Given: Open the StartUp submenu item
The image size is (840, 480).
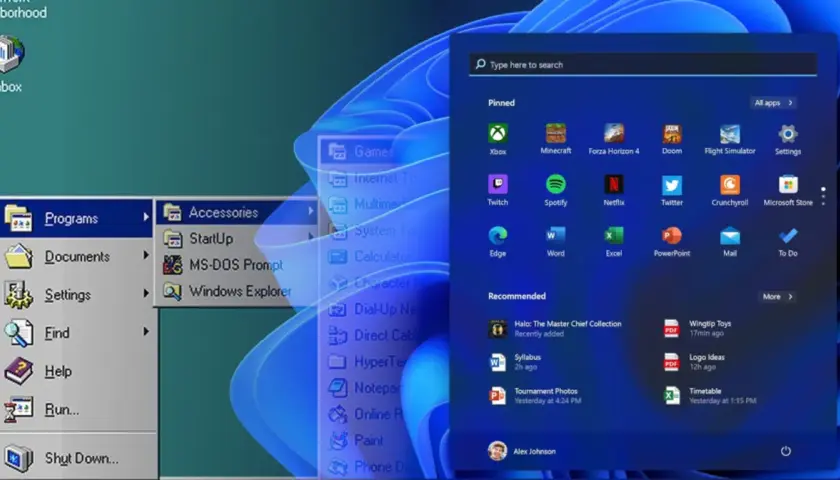Looking at the screenshot, I should point(237,238).
